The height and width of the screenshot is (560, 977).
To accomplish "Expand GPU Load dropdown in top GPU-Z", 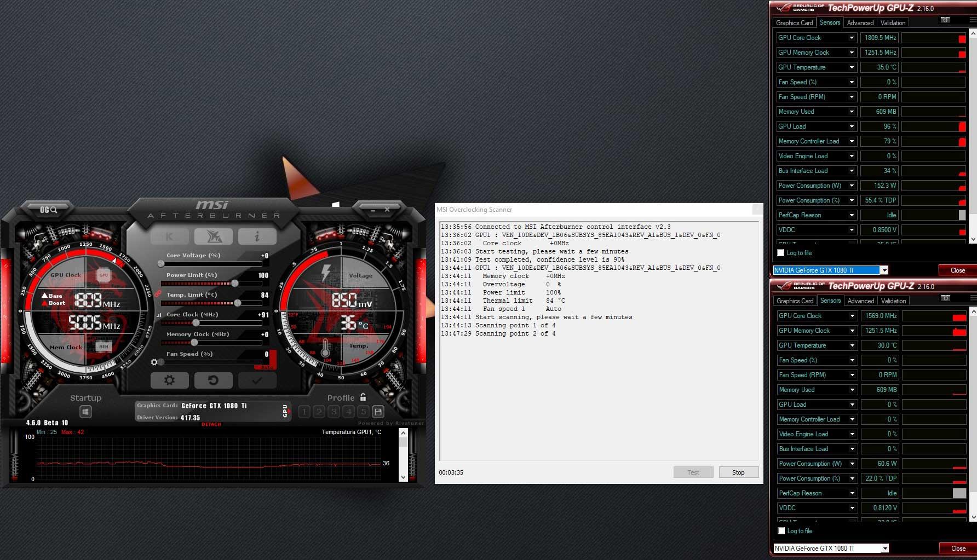I will [852, 126].
